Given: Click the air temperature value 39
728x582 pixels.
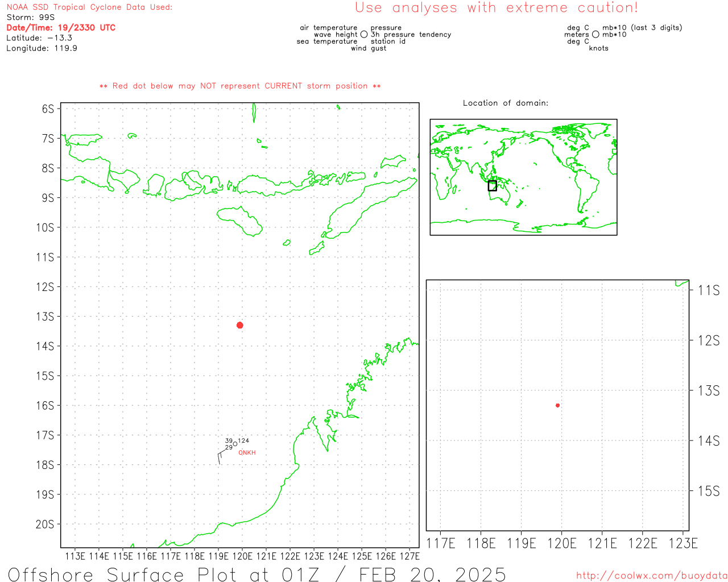Looking at the screenshot, I should coord(229,441).
